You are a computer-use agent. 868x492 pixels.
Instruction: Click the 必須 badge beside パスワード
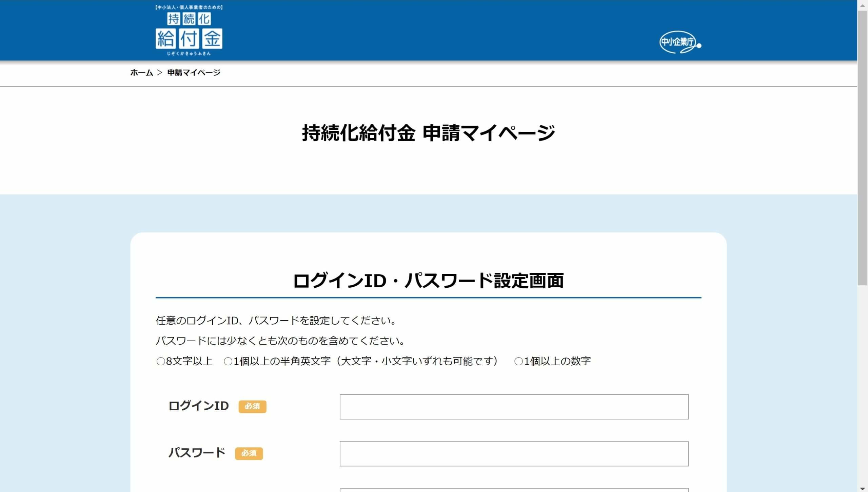point(249,453)
